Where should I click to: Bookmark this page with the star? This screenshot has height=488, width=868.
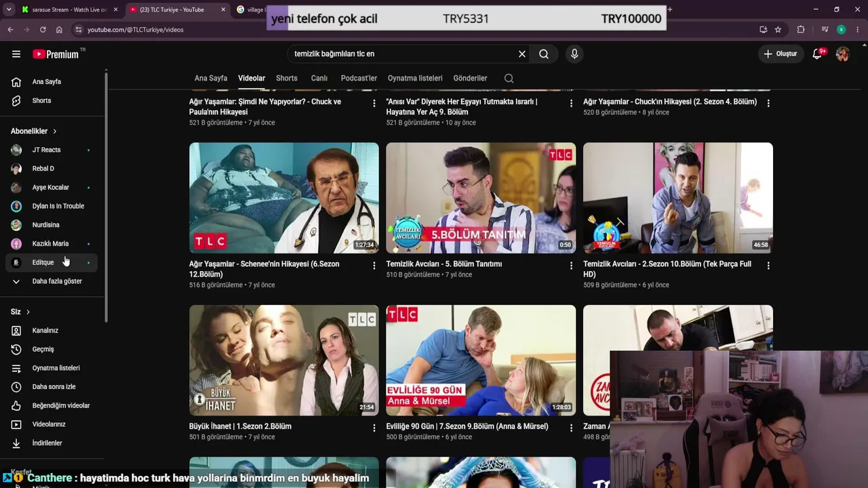(x=778, y=30)
